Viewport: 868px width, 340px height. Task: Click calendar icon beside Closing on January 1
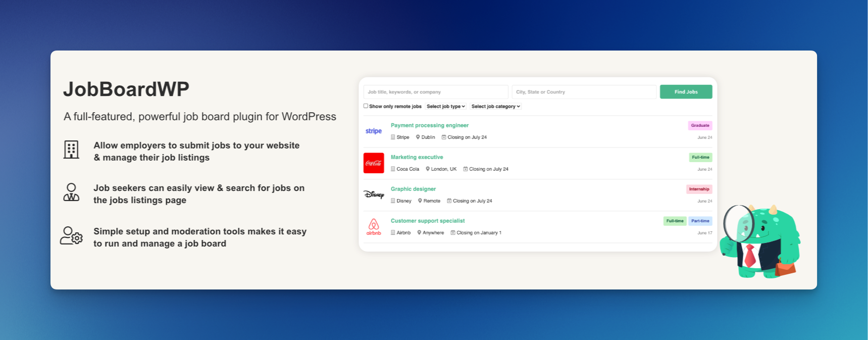coord(453,232)
